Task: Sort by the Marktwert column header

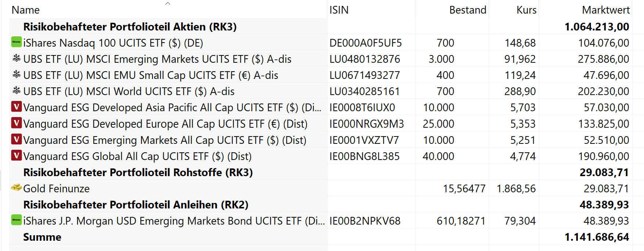Action: point(605,10)
